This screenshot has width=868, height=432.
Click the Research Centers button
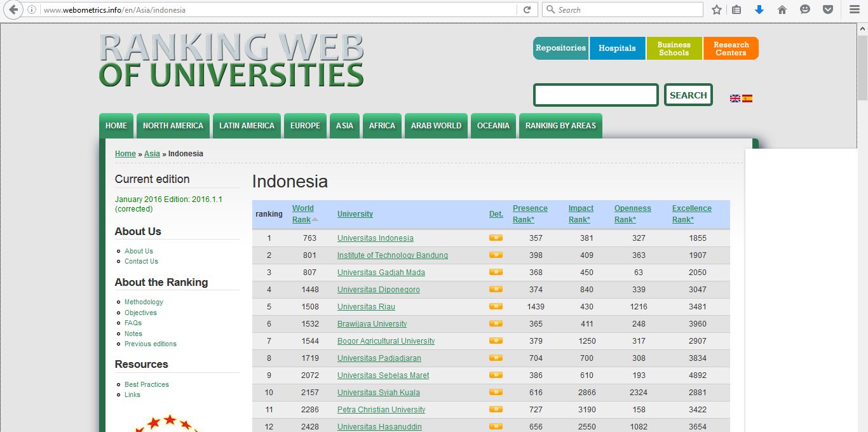tap(731, 48)
